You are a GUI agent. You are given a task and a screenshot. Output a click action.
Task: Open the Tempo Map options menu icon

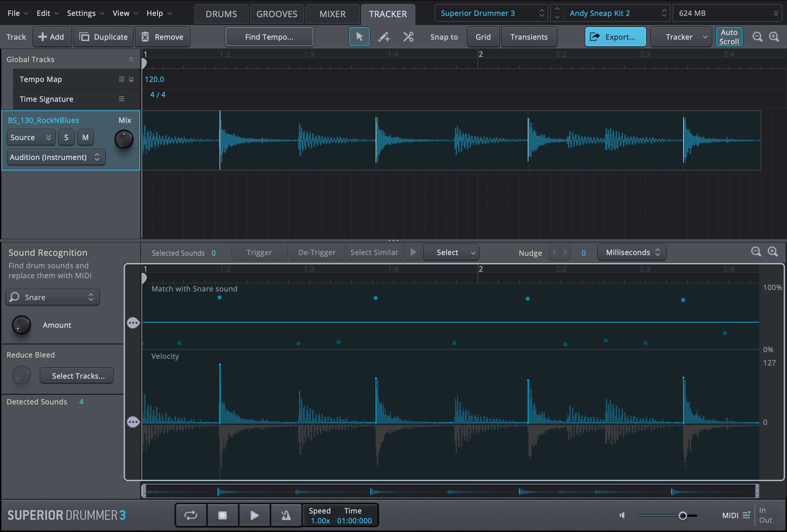(x=121, y=79)
